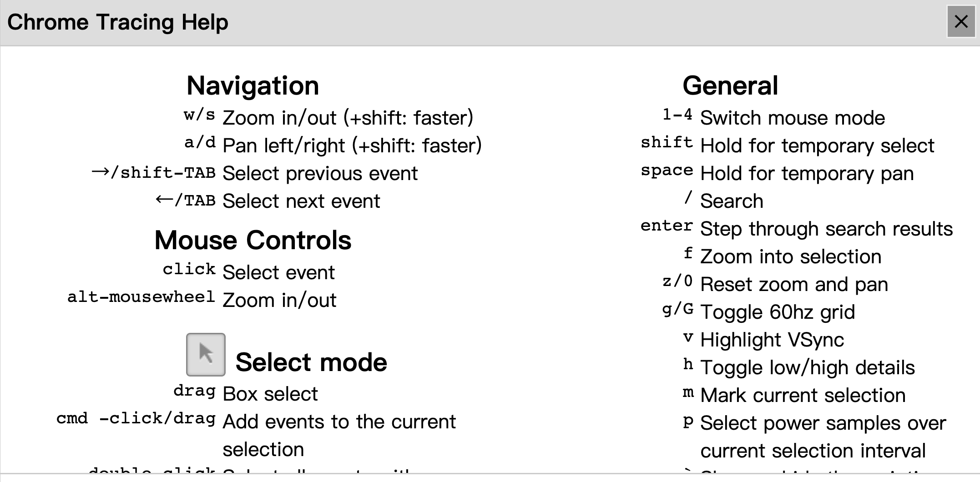Click the 'Hold for temporary pan' text
The height and width of the screenshot is (482, 980).
click(x=807, y=174)
